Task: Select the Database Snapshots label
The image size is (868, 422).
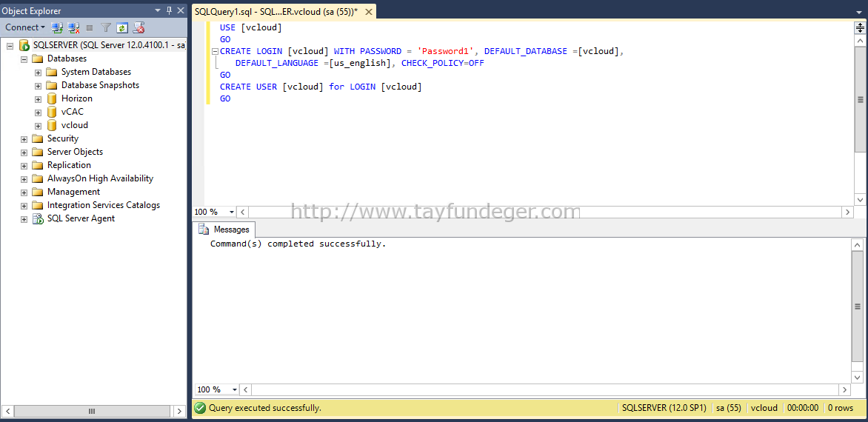Action: pos(100,84)
